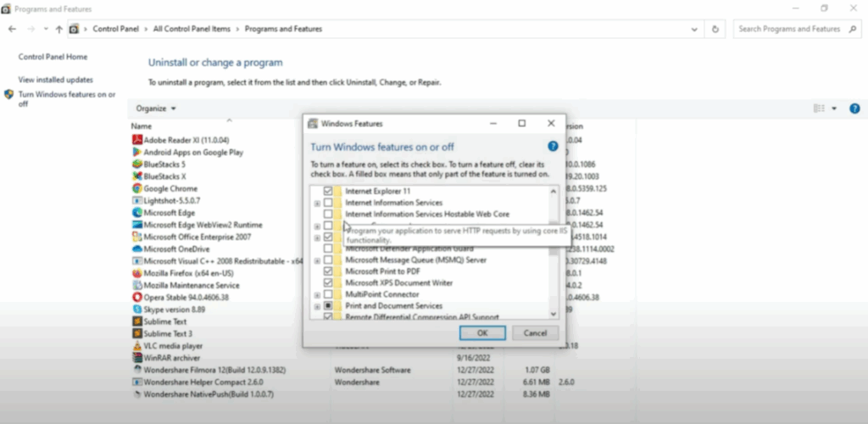The width and height of the screenshot is (868, 424).
Task: Select the BlueStacks X icon
Action: pyautogui.click(x=136, y=176)
